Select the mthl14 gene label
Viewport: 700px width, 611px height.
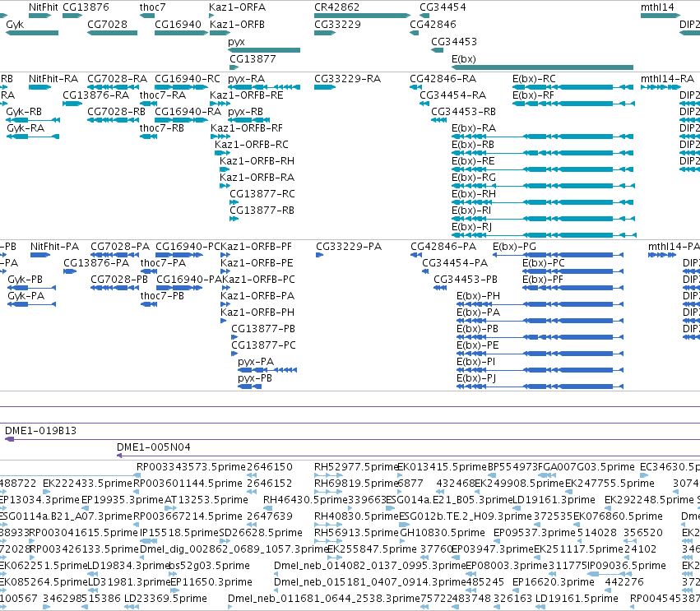tap(657, 7)
